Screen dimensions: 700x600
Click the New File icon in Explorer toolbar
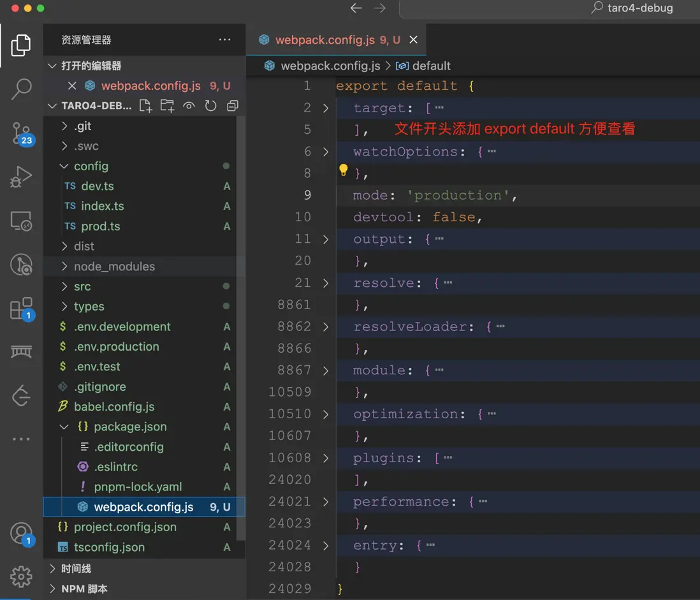(x=145, y=106)
